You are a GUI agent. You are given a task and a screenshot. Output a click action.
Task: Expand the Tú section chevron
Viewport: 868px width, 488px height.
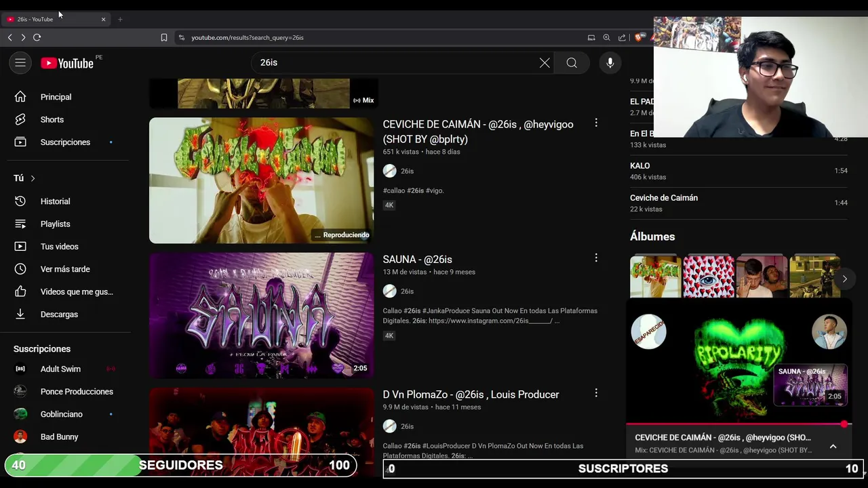(x=33, y=178)
